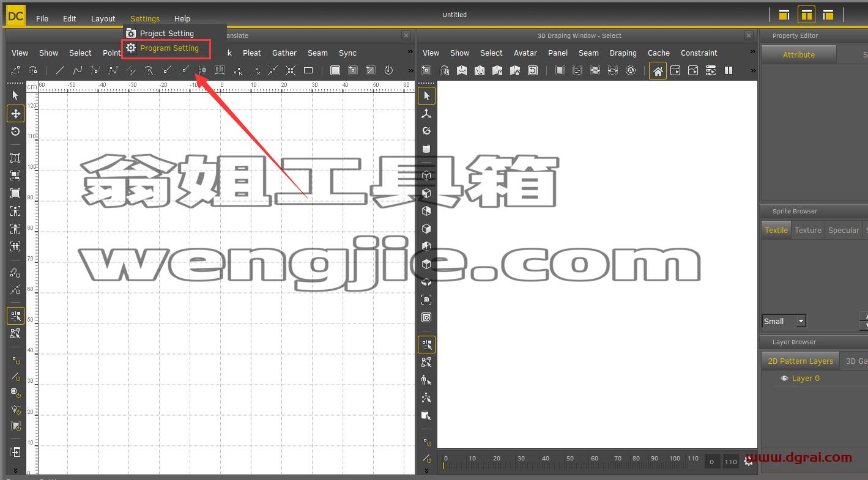Open Avatar menu in 3D Draping window

pos(525,53)
